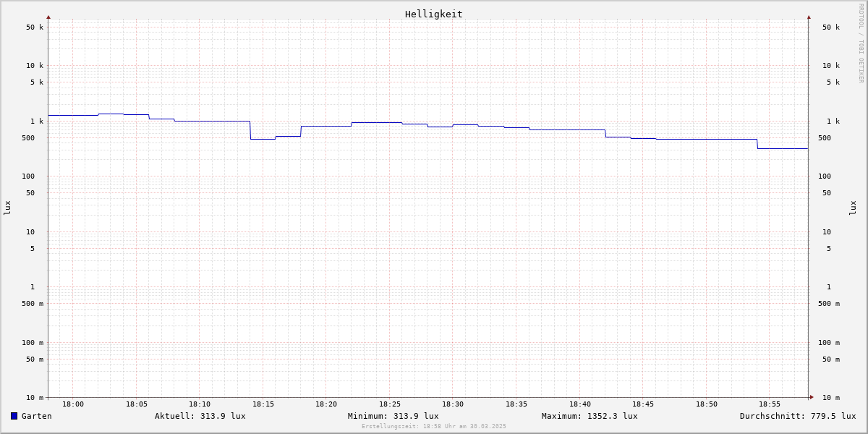Select the chart title Helligkeit

[x=434, y=14]
